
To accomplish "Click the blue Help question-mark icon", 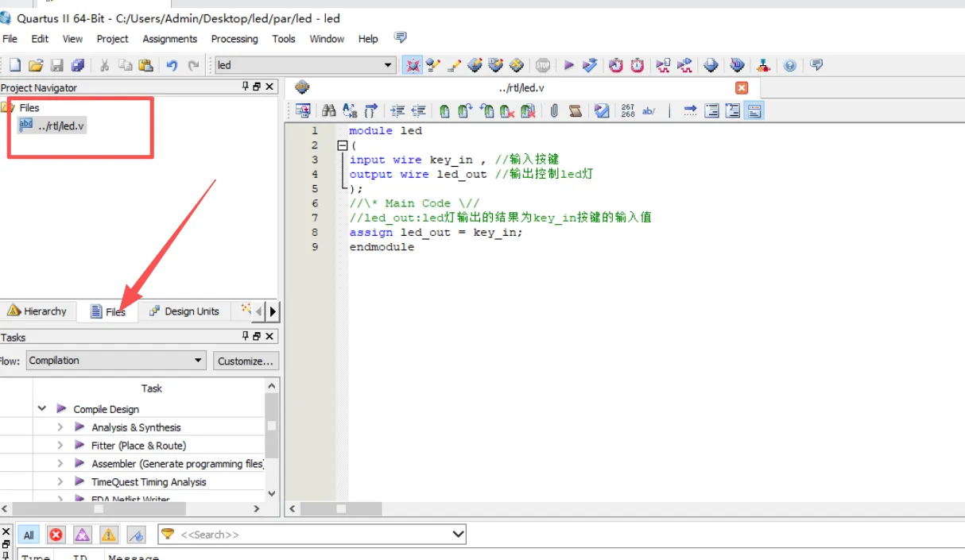I will click(x=789, y=65).
